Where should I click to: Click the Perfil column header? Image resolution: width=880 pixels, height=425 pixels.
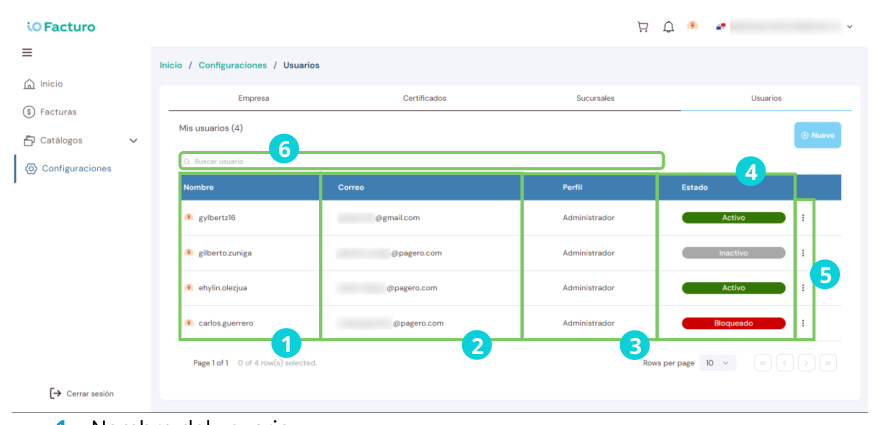tap(572, 188)
